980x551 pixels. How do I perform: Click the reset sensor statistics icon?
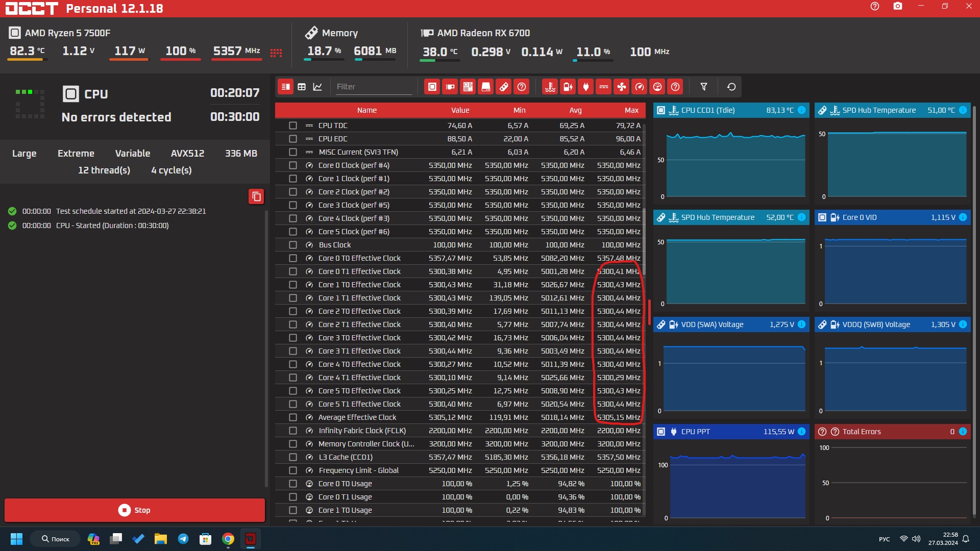(731, 87)
